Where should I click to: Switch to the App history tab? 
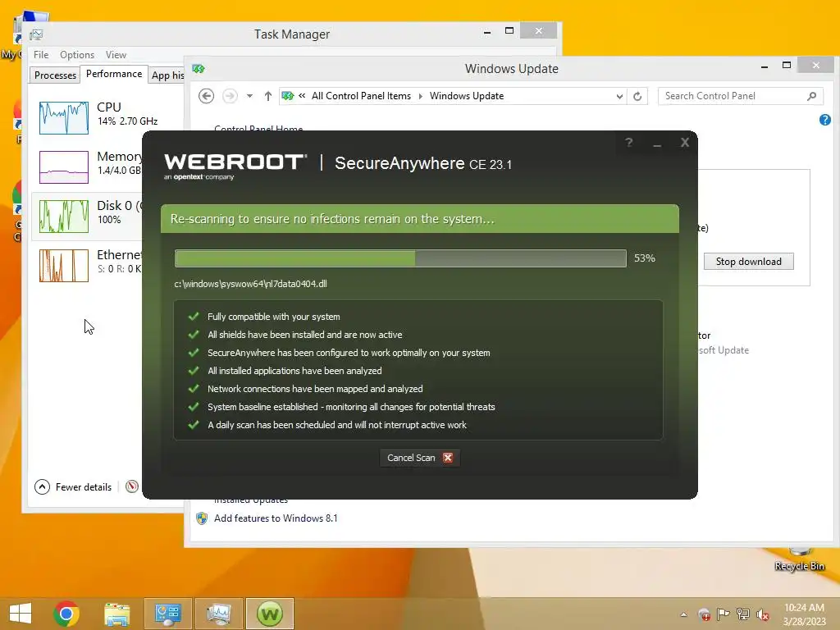tap(167, 75)
